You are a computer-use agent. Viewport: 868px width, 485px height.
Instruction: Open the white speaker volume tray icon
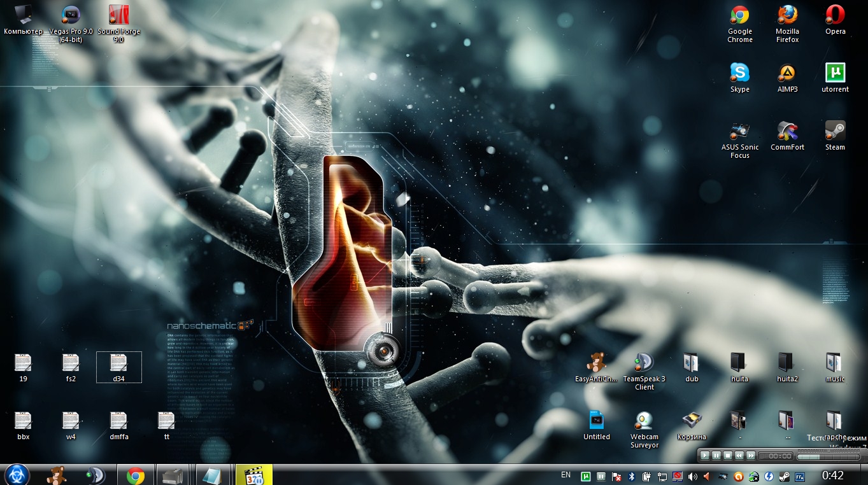692,475
